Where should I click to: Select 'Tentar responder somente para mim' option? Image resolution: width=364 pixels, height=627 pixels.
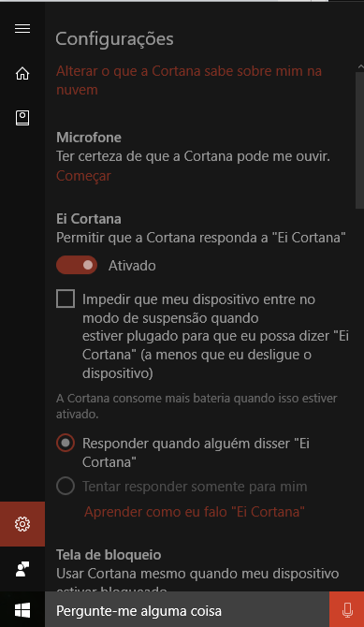[x=66, y=487]
